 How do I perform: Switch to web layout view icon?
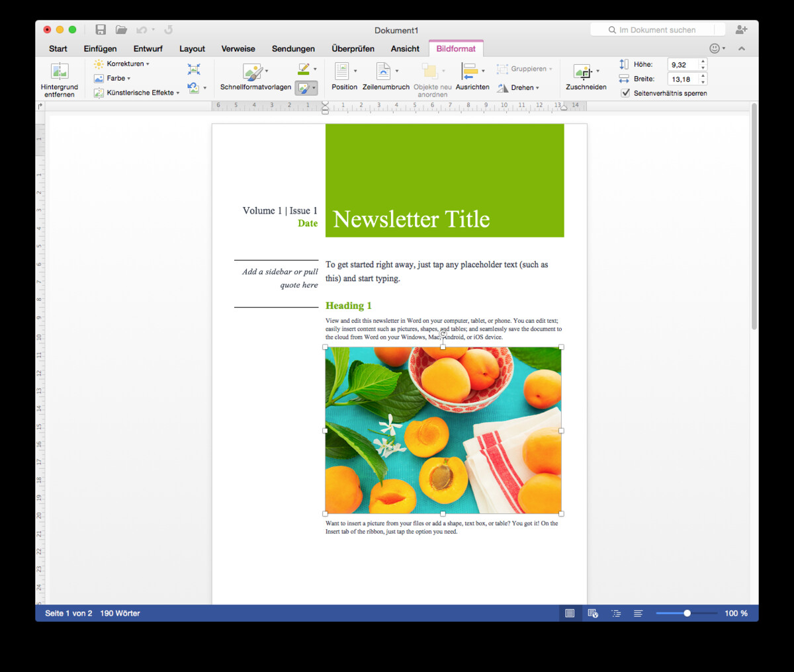click(x=593, y=613)
